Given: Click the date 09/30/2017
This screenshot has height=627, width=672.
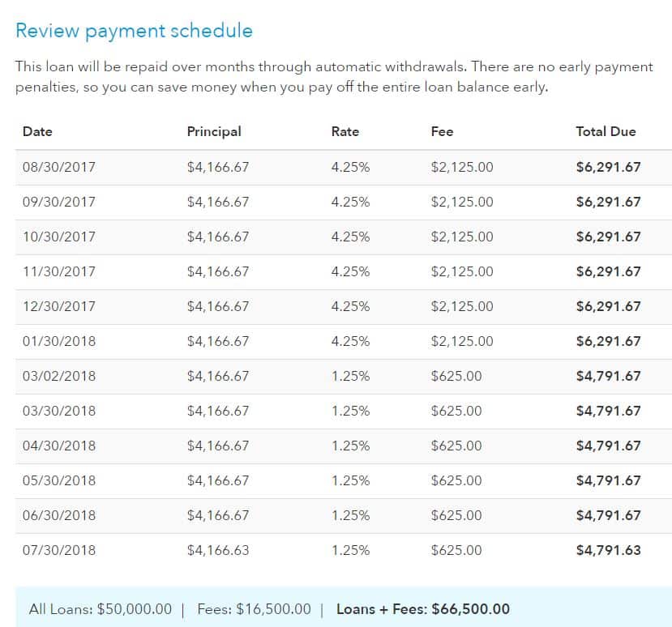Looking at the screenshot, I should (x=59, y=202).
